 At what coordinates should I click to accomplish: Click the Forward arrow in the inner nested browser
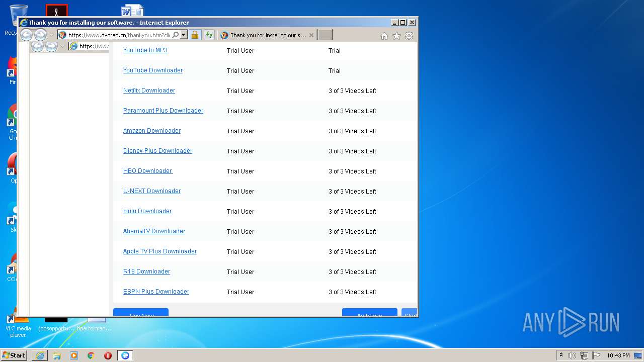click(x=51, y=47)
